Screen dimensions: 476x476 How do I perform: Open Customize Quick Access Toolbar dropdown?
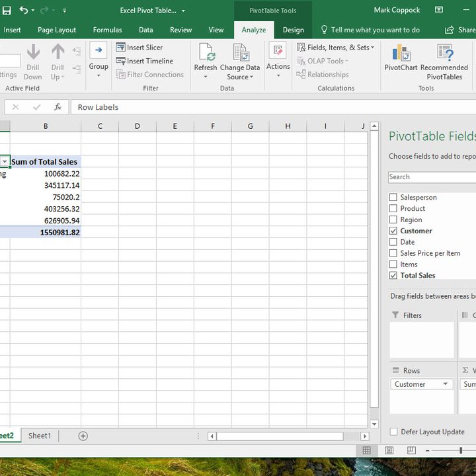tap(65, 11)
